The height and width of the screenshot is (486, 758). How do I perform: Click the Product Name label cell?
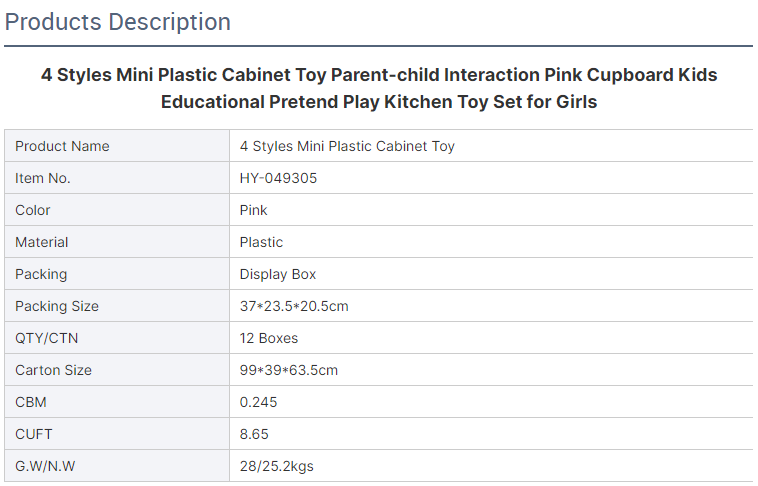(117, 146)
